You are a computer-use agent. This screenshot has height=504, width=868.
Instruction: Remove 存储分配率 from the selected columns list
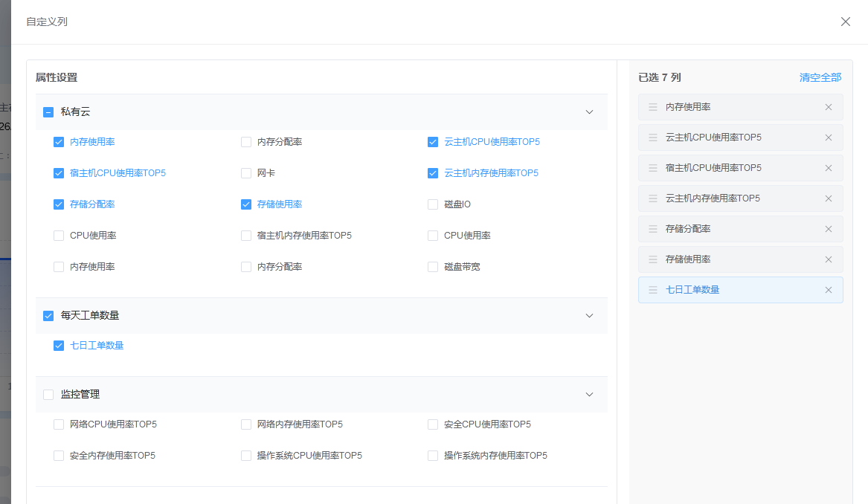(x=828, y=229)
